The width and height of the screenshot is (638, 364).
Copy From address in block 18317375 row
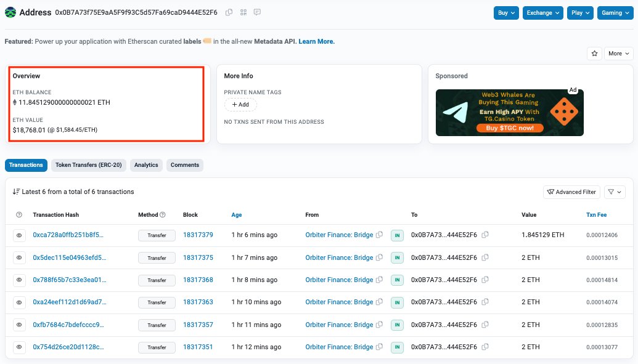(379, 257)
